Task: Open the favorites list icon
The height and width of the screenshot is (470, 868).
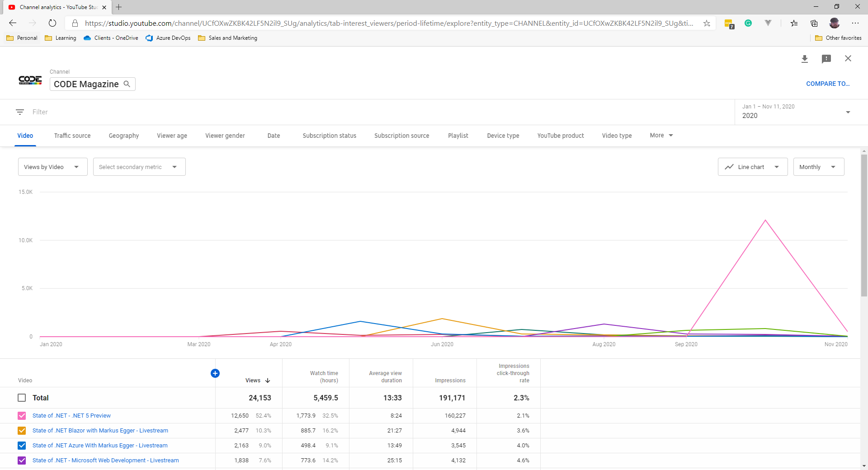Action: tap(794, 23)
